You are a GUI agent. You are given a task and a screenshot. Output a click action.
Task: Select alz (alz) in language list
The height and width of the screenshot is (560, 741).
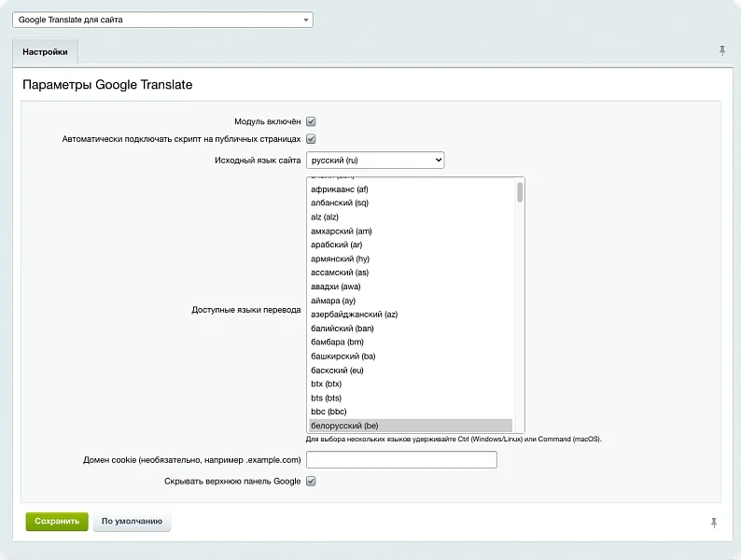click(411, 217)
